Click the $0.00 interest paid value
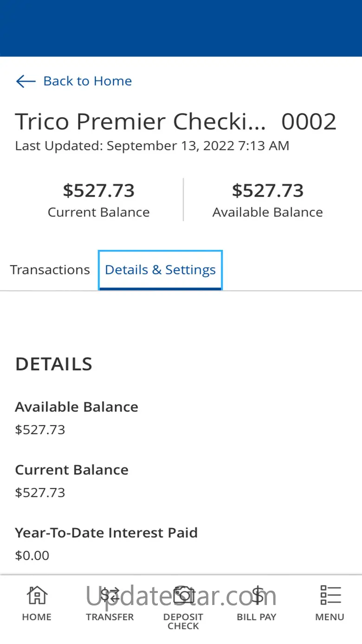Screen dimensions: 362x644 (32, 555)
